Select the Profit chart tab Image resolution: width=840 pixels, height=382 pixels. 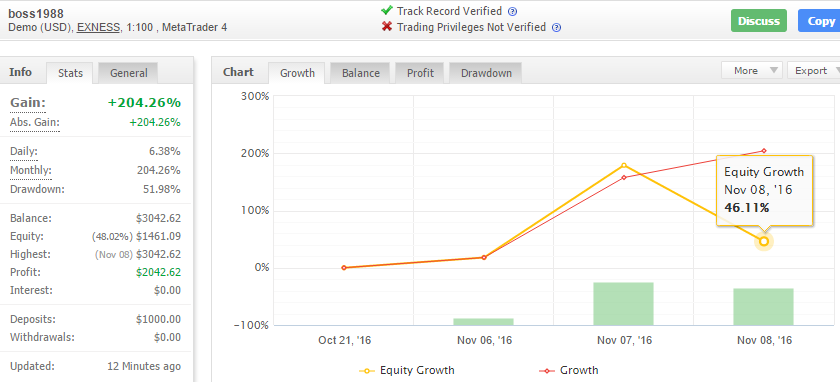420,73
